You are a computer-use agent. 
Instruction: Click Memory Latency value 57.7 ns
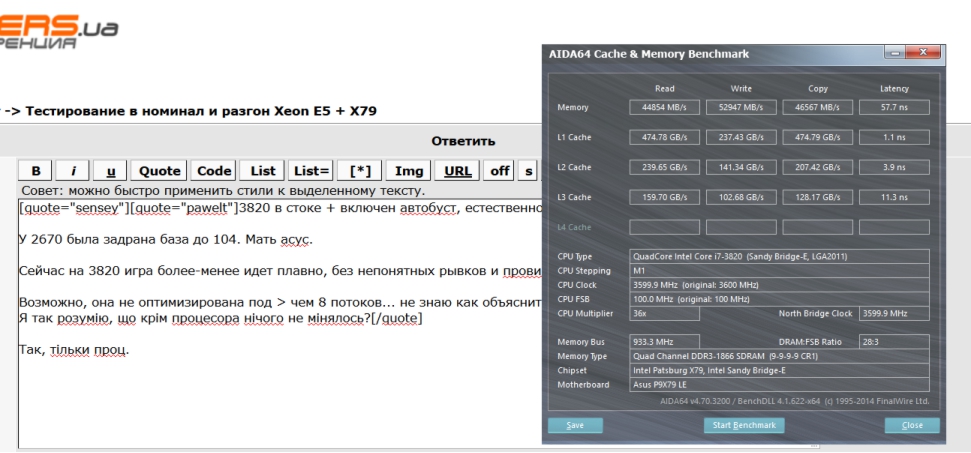[894, 107]
